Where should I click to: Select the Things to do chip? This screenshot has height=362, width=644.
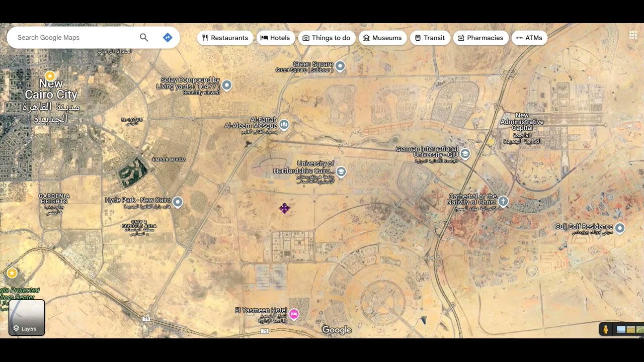(327, 38)
